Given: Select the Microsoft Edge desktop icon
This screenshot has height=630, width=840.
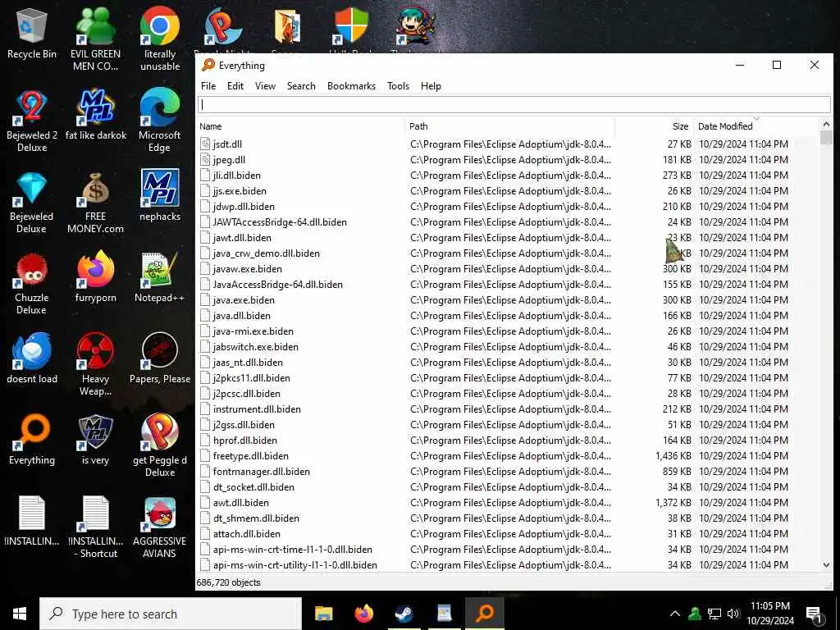Looking at the screenshot, I should 160,121.
